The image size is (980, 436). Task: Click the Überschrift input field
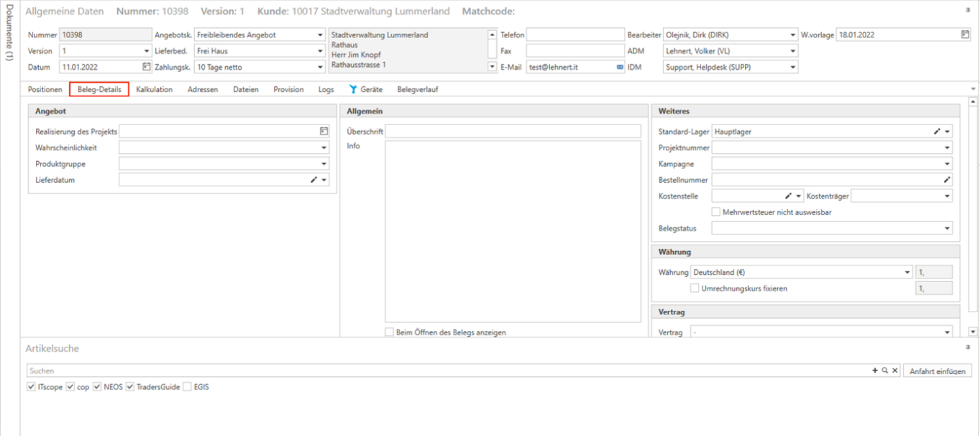click(x=513, y=132)
